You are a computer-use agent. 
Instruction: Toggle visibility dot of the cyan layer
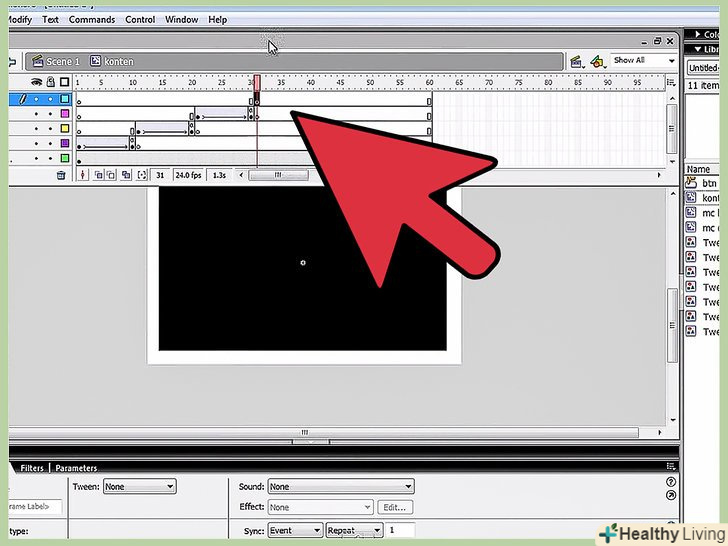36,99
